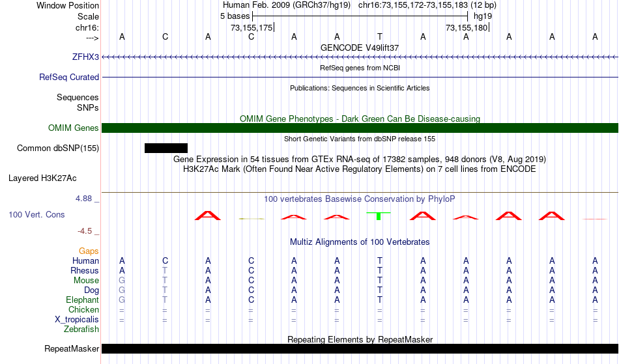Click the black Common dbSNP variant block
619x364 pixels.
(x=166, y=148)
